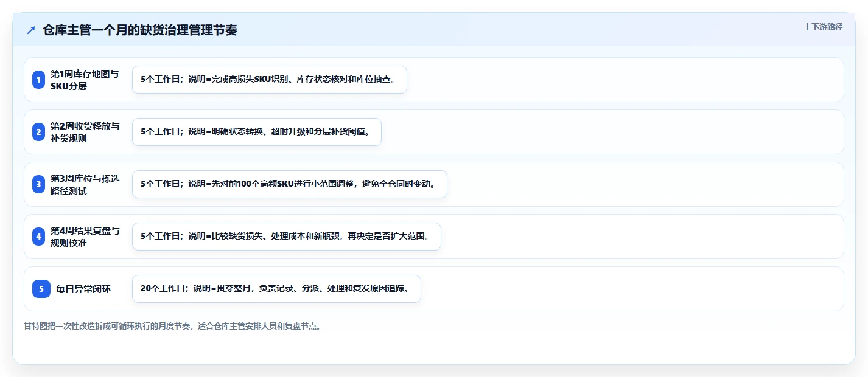Screen dimensions: 868x377
Task: Select the label 每日异常闭环
Action: pos(83,289)
